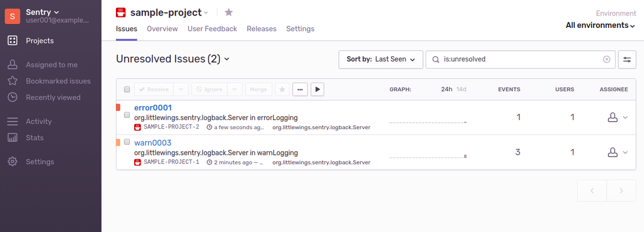This screenshot has width=644, height=232.
Task: Click the assignee icon for error0001
Action: click(612, 117)
